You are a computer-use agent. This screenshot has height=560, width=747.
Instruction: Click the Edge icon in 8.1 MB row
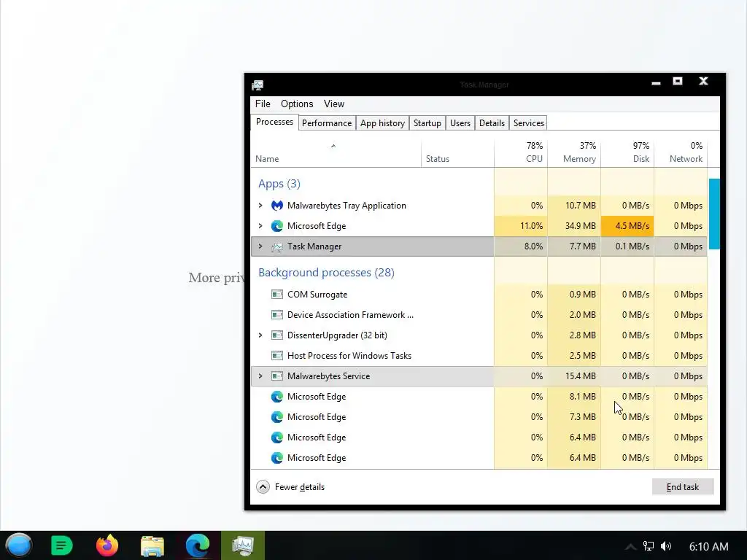coord(276,397)
